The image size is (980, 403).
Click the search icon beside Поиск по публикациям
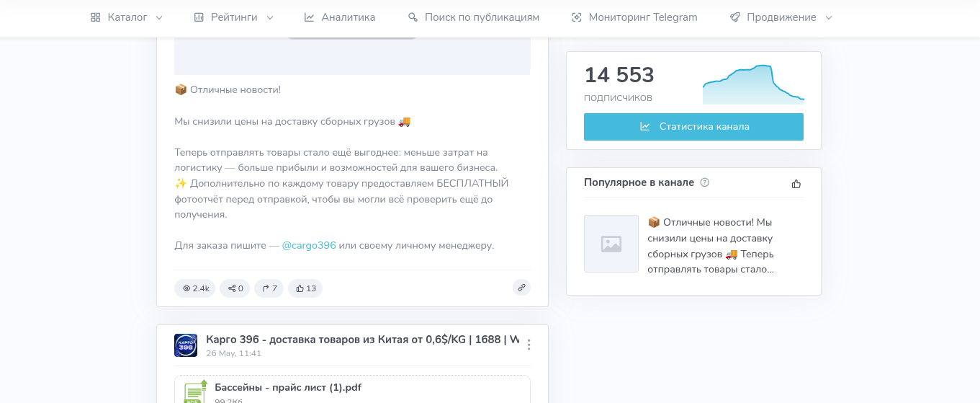tap(413, 17)
